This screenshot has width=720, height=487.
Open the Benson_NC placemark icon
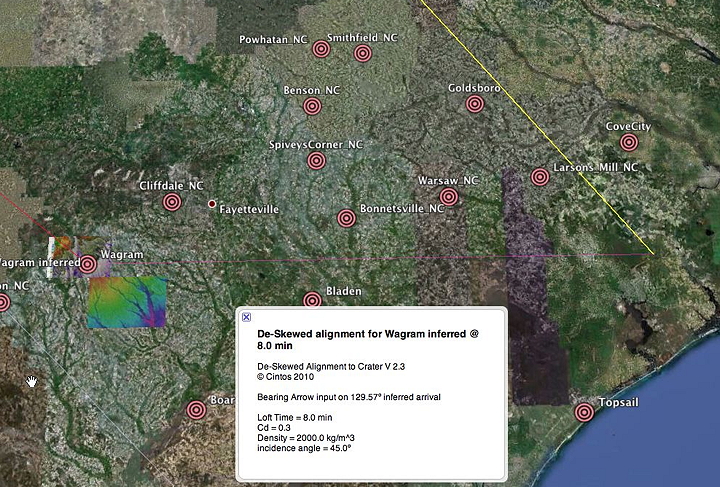tap(312, 105)
